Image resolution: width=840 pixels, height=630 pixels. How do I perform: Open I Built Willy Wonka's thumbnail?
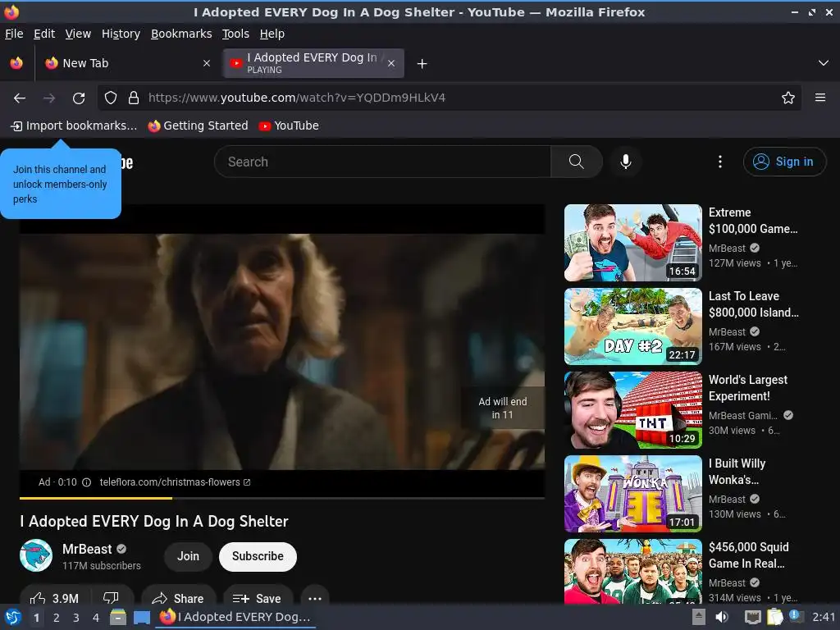633,493
